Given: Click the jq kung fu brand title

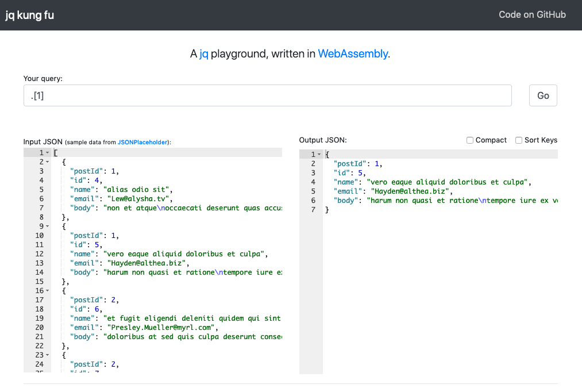Looking at the screenshot, I should [x=30, y=16].
